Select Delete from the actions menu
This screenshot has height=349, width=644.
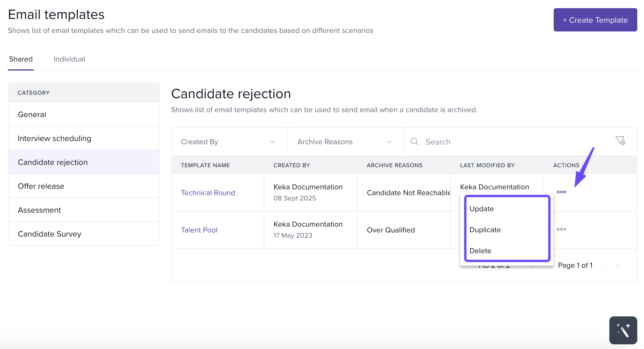pos(480,251)
